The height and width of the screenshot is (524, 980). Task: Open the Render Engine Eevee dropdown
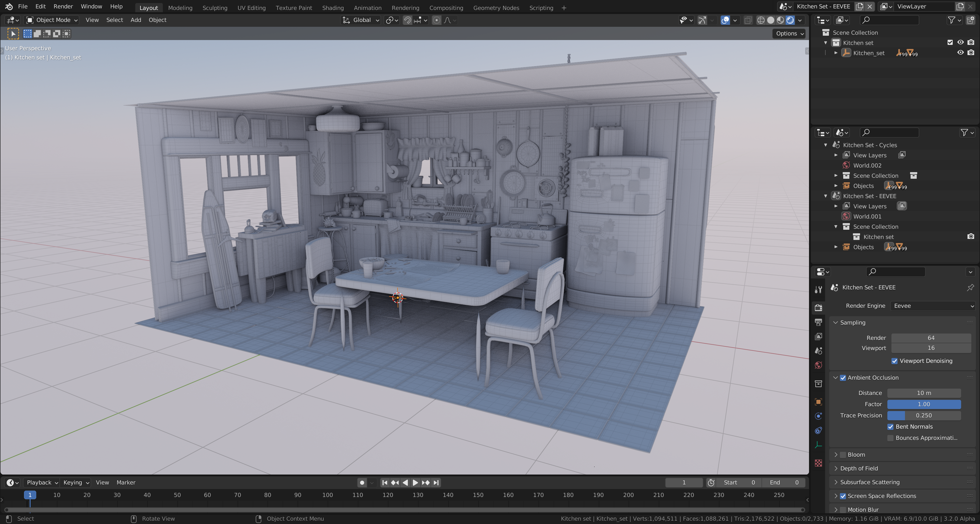[933, 306]
